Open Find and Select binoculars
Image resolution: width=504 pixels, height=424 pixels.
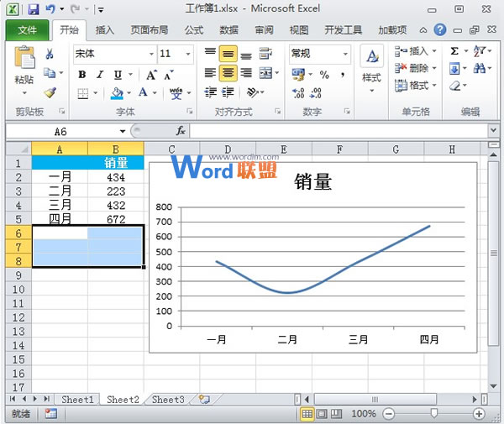[x=480, y=68]
